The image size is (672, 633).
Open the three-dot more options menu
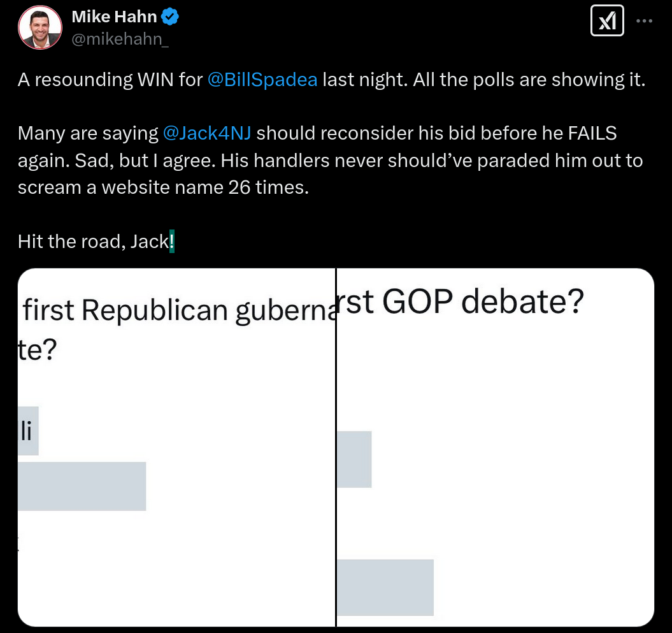point(644,20)
